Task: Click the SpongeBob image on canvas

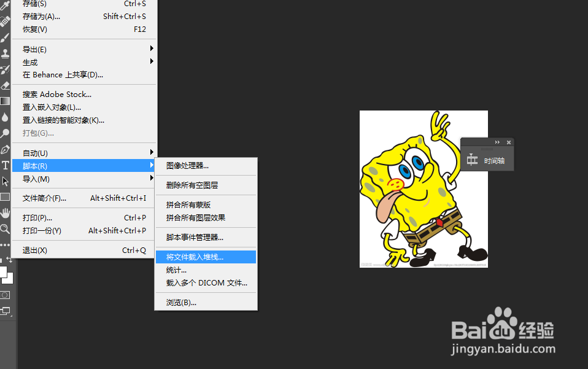Action: point(424,189)
